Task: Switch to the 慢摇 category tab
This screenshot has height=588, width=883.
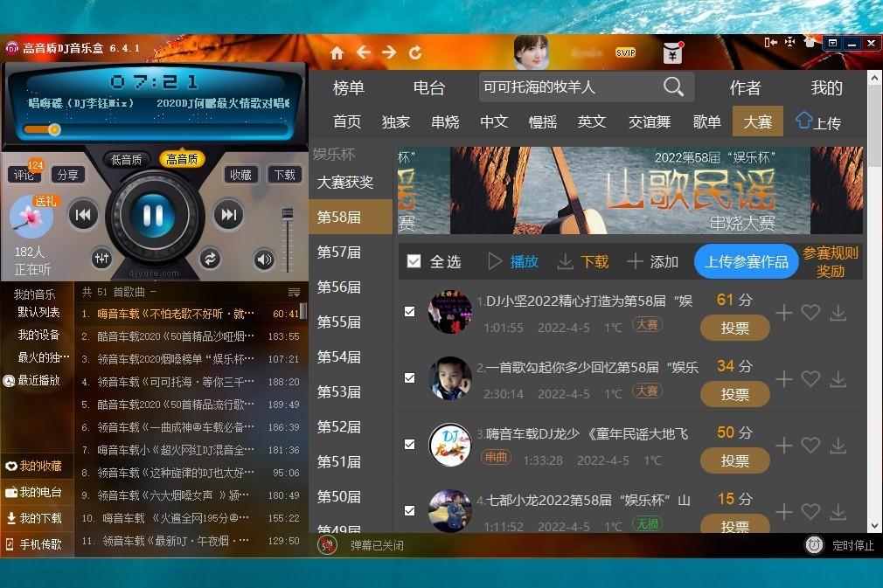Action: pyautogui.click(x=543, y=122)
